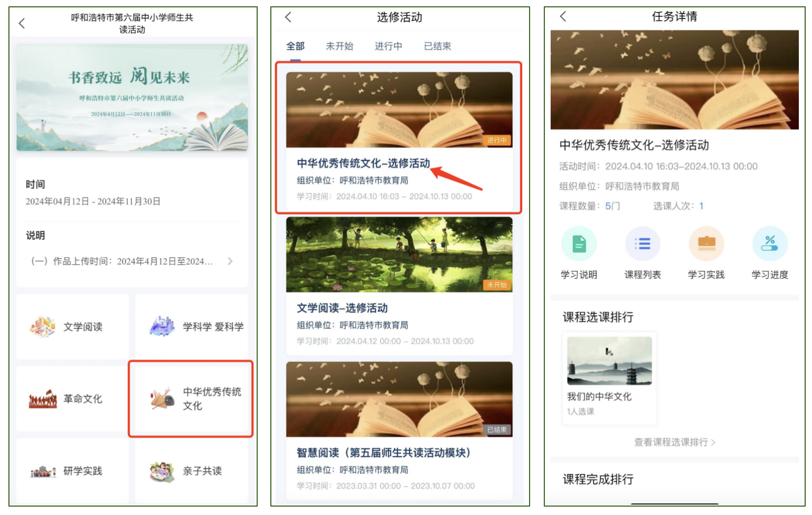The height and width of the screenshot is (515, 812).
Task: Open 文学阅读–选修活动 activity card
Action: (x=399, y=286)
